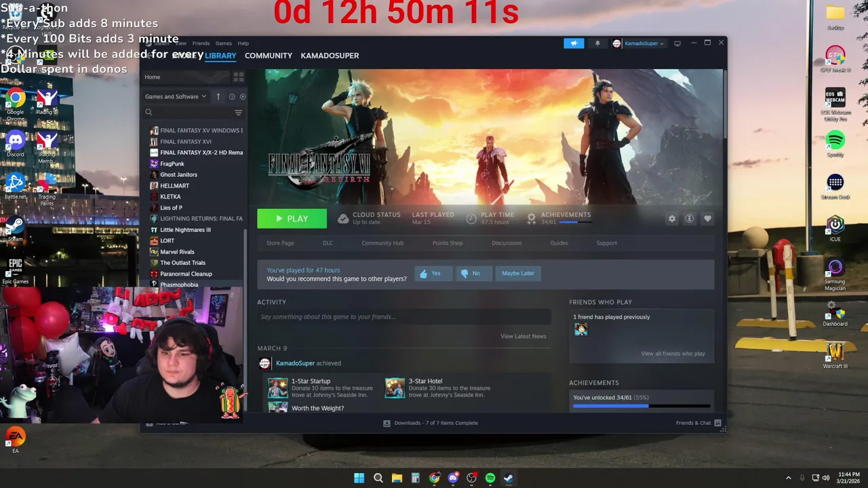Viewport: 868px width, 488px height.
Task: Open the friend's avatar in Friends Who Play
Action: [x=581, y=329]
